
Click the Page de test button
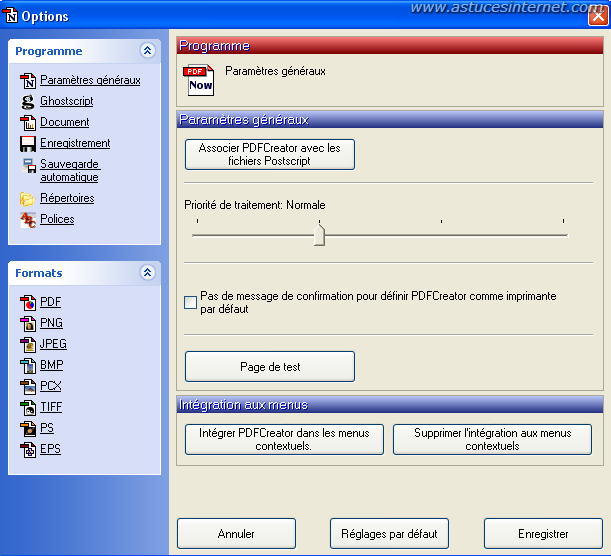[x=270, y=367]
